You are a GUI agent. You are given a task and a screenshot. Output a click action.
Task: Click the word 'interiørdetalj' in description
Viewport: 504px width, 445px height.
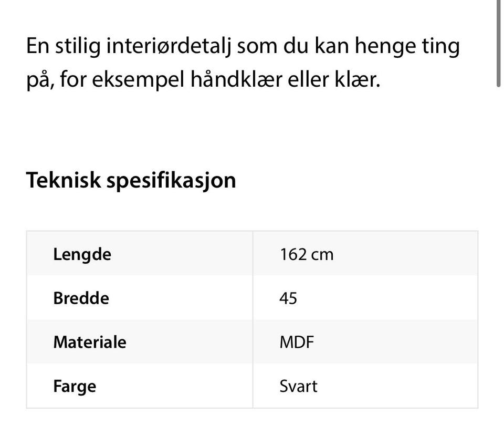169,46
